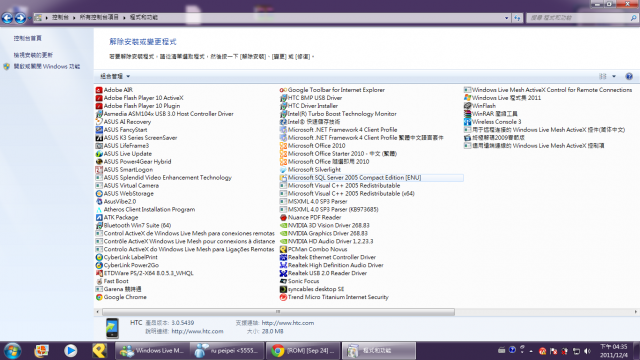Click the change view button in toolbar
Image resolution: width=640 pixels, height=360 pixels.
pos(603,76)
